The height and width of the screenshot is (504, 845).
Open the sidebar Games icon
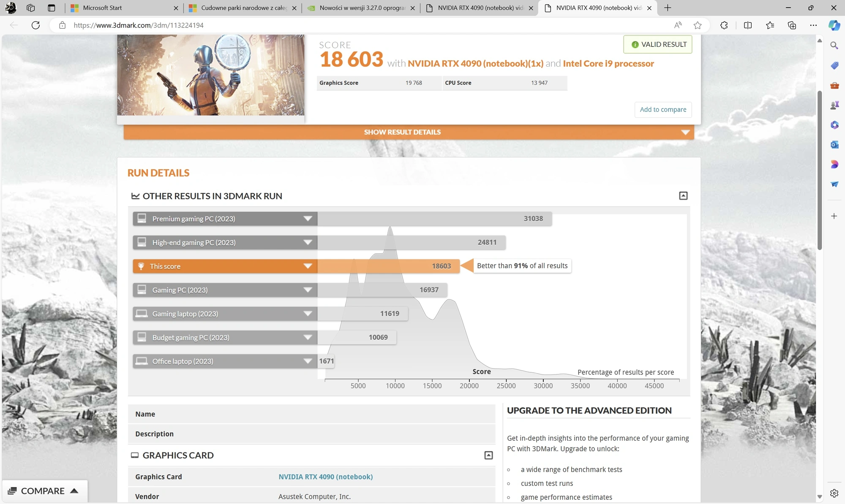[834, 105]
